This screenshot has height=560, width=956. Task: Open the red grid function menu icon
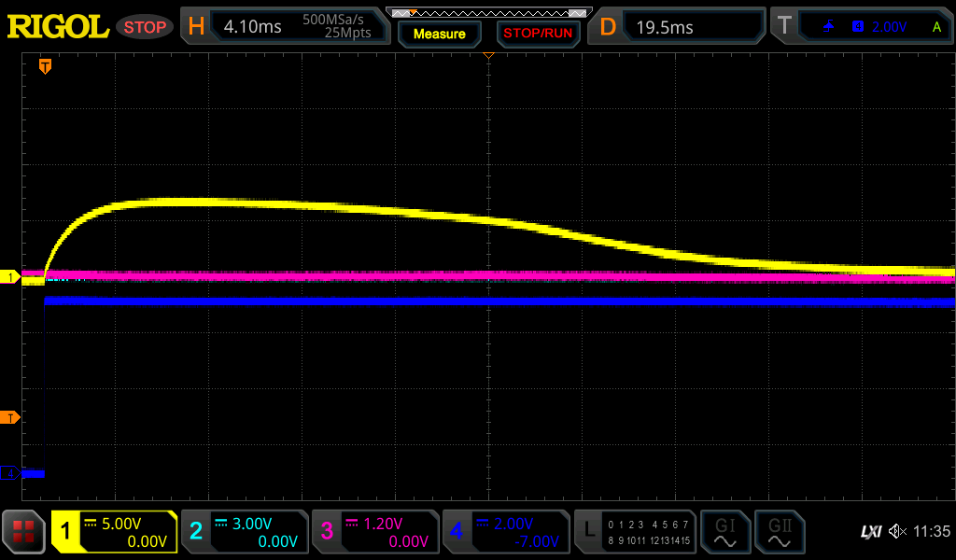[x=23, y=532]
